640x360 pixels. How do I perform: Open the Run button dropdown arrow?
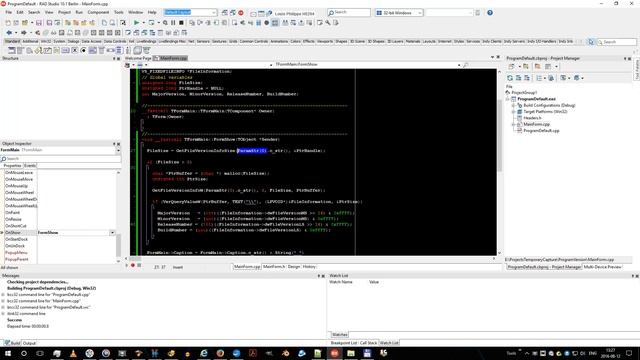[143, 23]
